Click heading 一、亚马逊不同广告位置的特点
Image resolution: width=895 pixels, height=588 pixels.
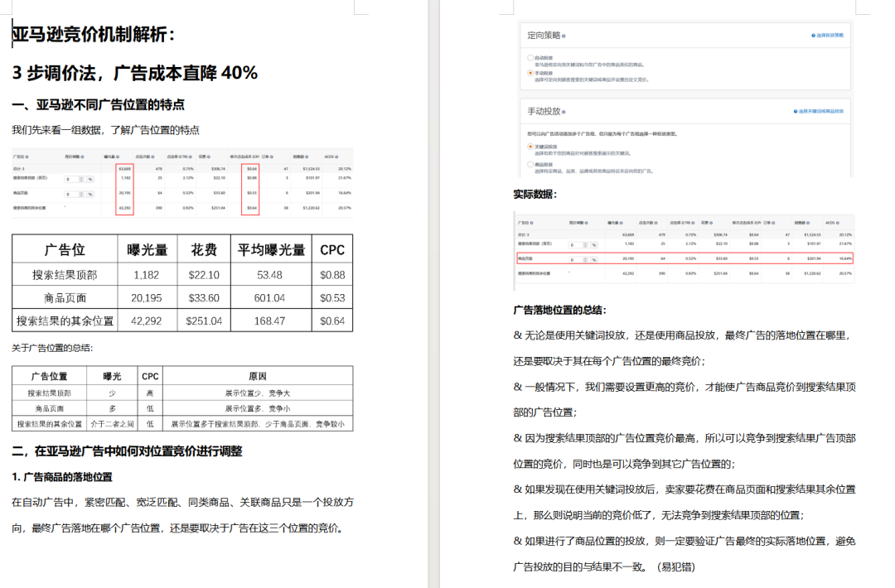click(x=98, y=105)
